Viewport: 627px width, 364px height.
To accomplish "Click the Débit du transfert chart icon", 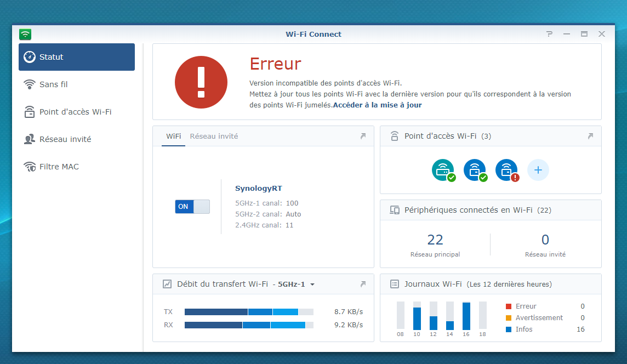I will click(167, 284).
